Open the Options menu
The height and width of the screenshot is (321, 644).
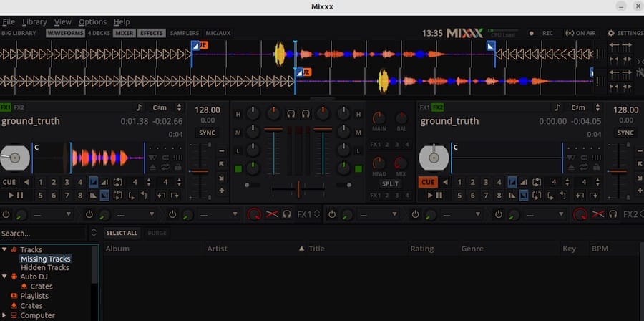point(92,21)
